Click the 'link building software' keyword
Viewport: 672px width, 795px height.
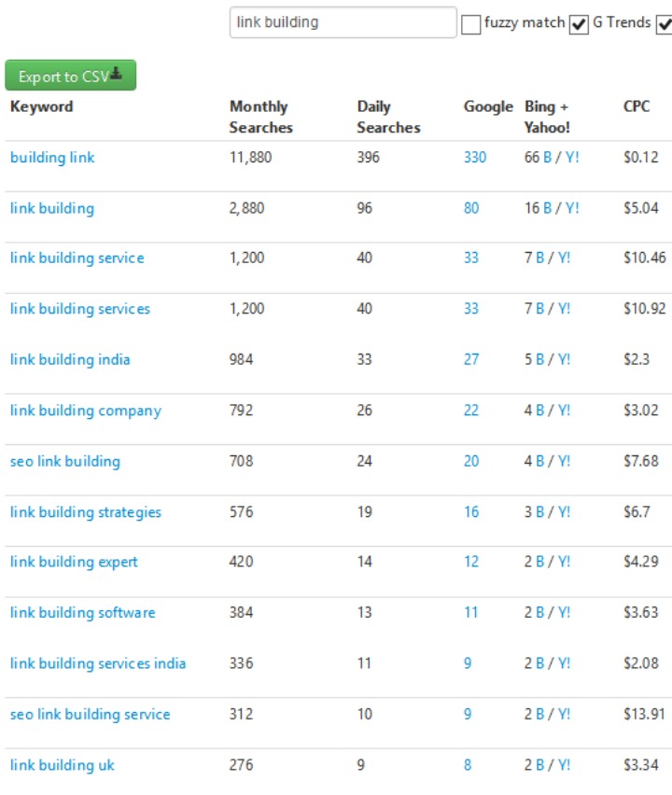point(82,613)
